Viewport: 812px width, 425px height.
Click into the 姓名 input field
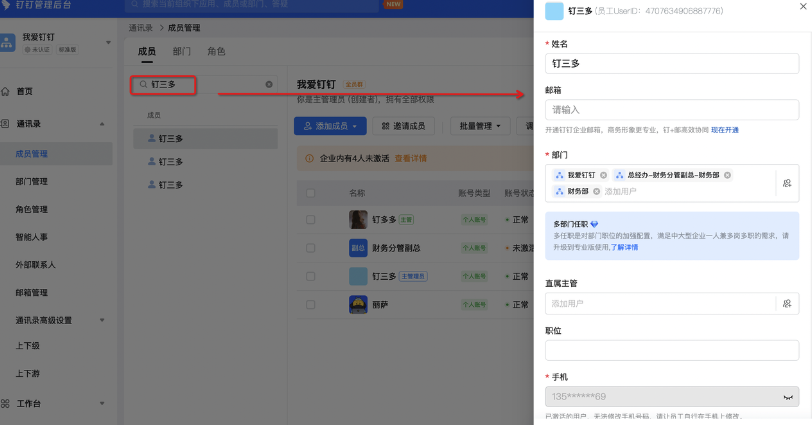click(672, 64)
